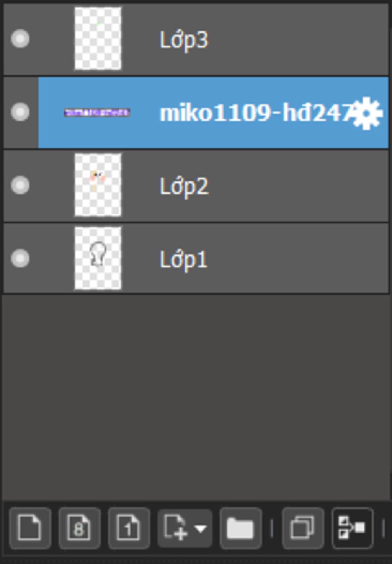Add a new 1-bit layer
The image size is (392, 564).
[x=129, y=528]
